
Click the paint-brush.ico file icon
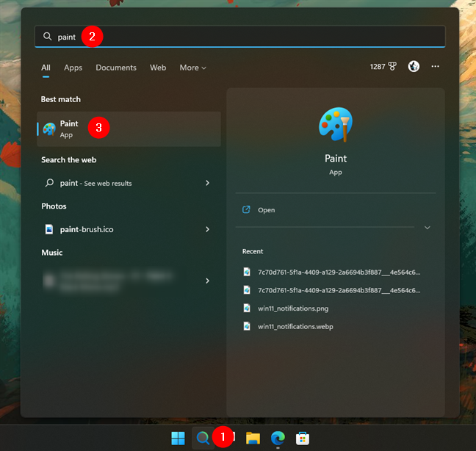point(49,229)
